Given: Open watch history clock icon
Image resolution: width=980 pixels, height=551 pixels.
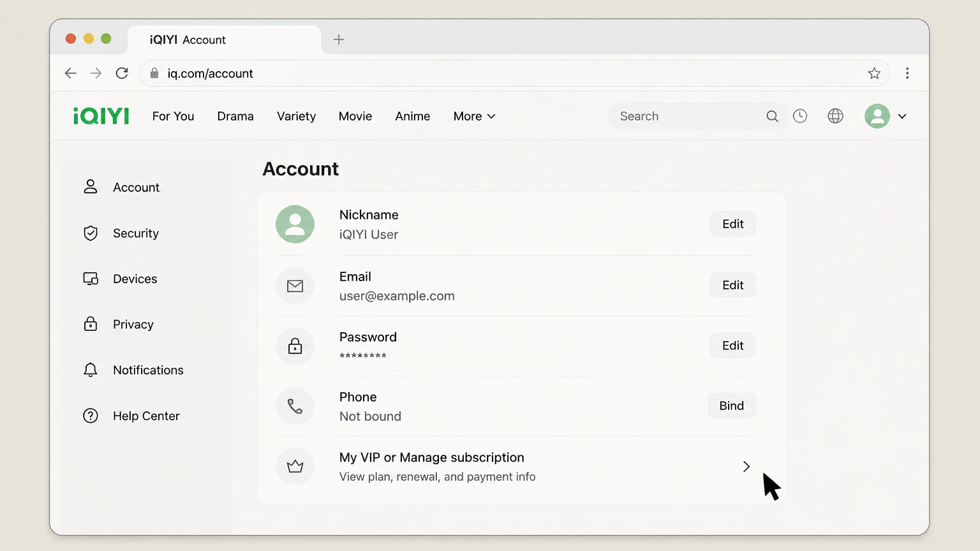Looking at the screenshot, I should point(800,116).
